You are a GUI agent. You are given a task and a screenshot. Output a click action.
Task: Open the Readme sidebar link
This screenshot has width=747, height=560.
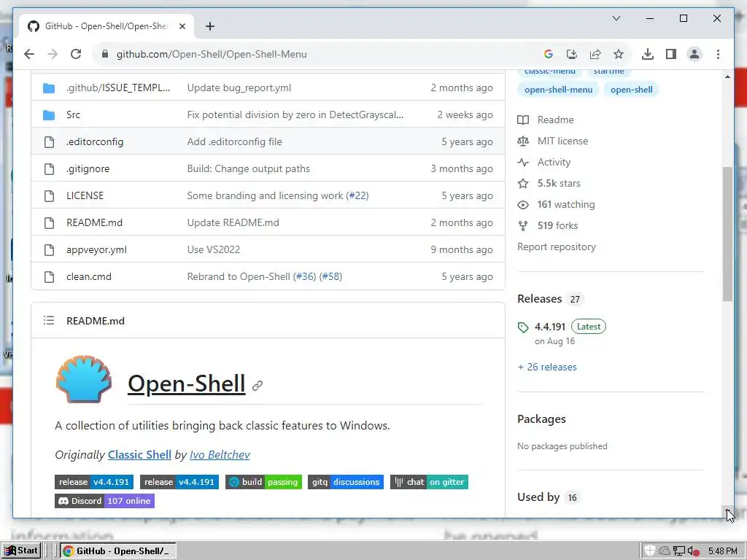(x=555, y=120)
